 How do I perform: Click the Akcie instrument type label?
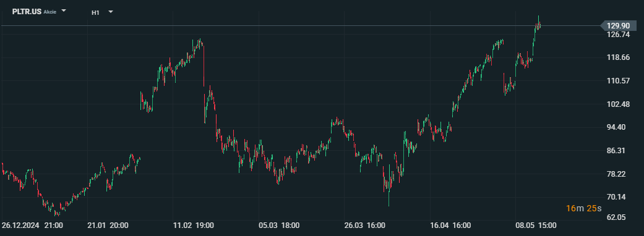tap(49, 12)
